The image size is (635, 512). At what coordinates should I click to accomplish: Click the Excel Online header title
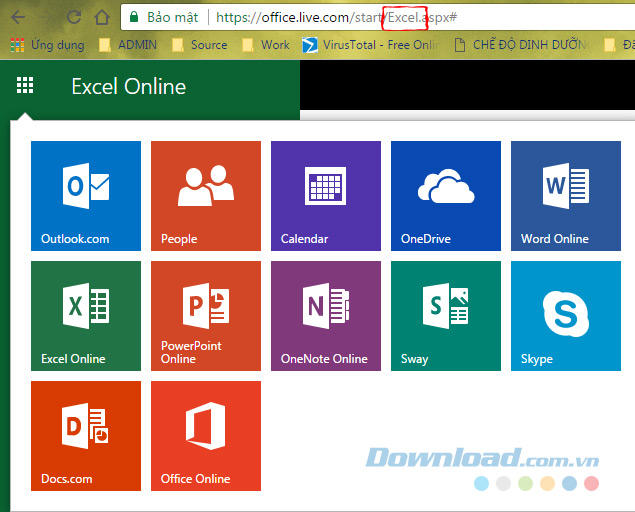tap(128, 87)
